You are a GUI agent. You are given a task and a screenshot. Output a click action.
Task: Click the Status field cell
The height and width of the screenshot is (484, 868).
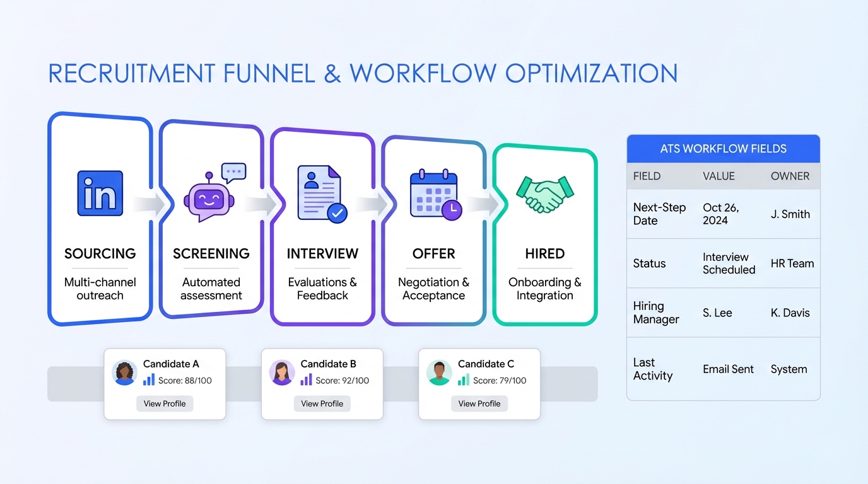point(649,263)
